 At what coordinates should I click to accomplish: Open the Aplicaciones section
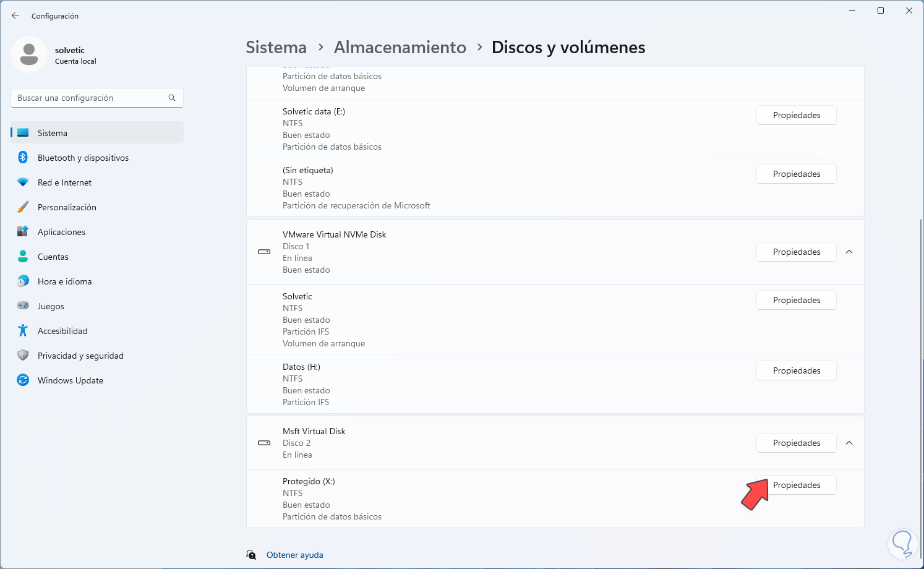61,232
